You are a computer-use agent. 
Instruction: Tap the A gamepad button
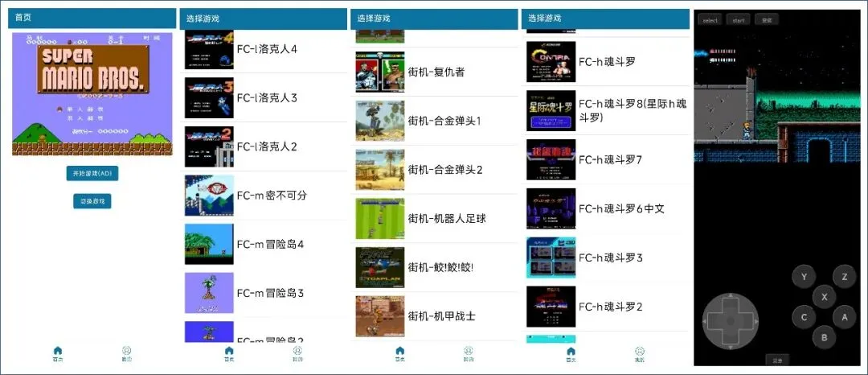click(x=845, y=317)
